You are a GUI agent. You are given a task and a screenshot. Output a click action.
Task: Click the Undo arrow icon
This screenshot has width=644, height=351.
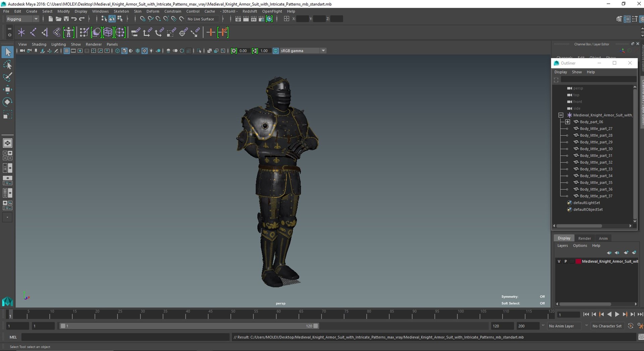coord(74,19)
